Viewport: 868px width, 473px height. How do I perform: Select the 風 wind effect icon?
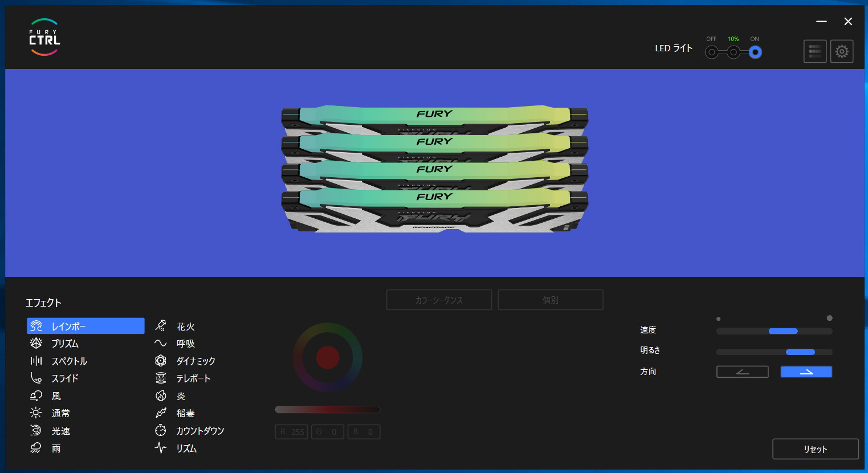(36, 395)
